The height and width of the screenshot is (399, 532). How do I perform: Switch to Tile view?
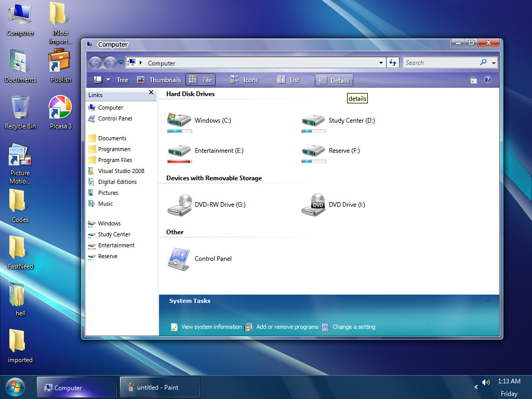pos(201,79)
